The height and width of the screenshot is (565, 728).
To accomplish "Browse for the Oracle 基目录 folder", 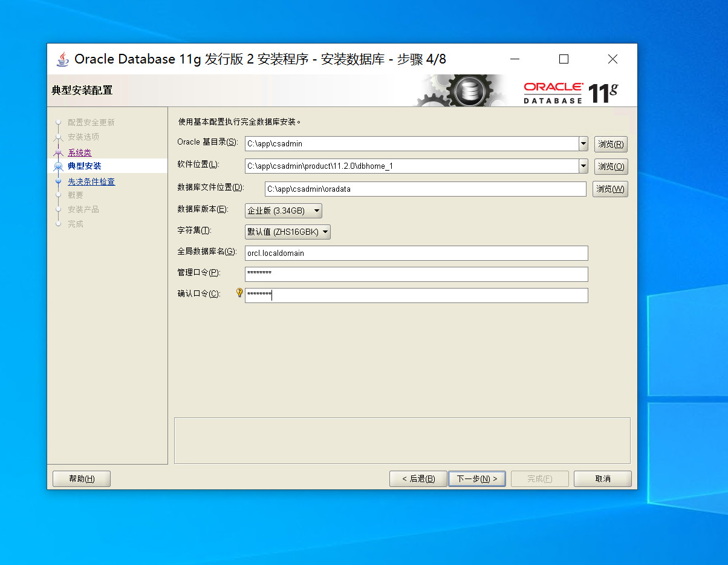I will click(610, 144).
